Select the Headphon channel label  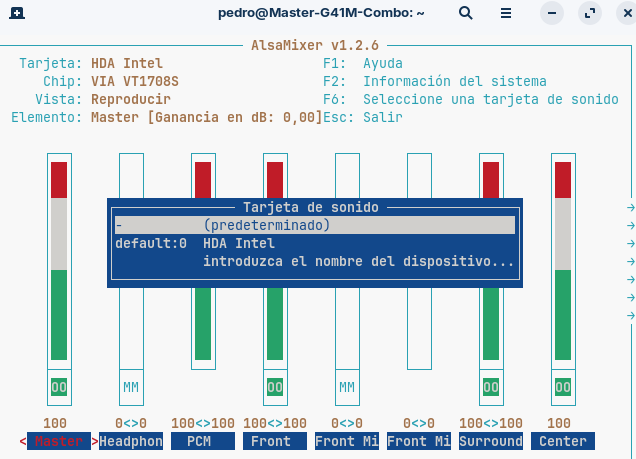(x=131, y=441)
